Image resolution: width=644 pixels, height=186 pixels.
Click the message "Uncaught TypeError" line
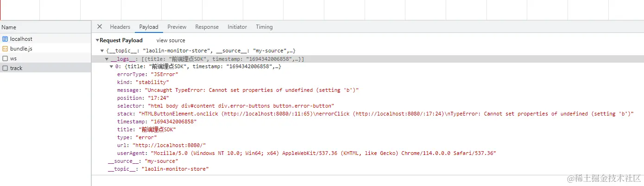pos(238,90)
